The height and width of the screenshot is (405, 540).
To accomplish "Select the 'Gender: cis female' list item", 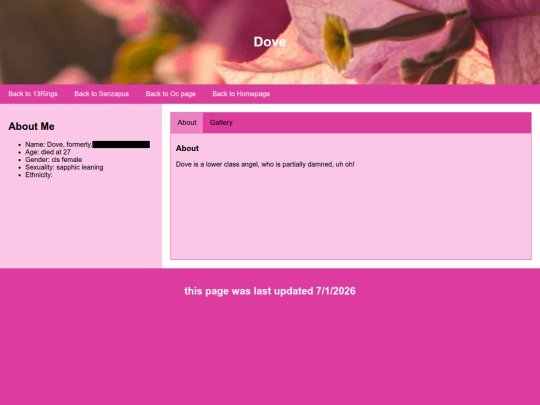I will tap(54, 159).
